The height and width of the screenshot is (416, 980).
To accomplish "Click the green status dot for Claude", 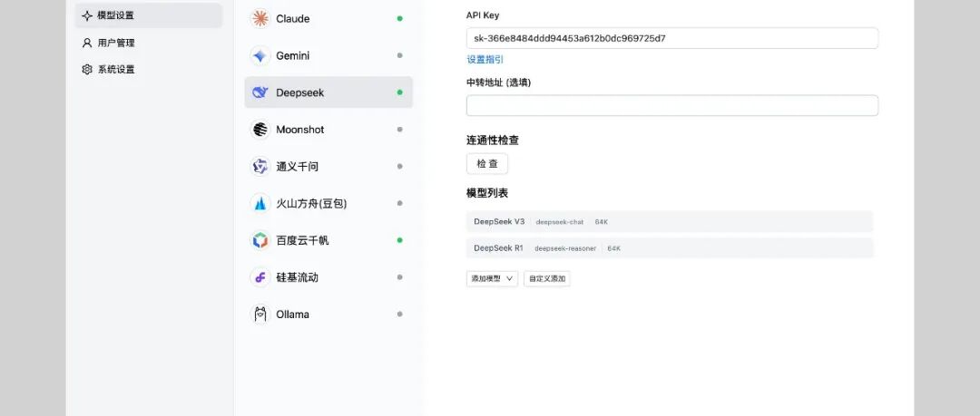I will 400,19.
